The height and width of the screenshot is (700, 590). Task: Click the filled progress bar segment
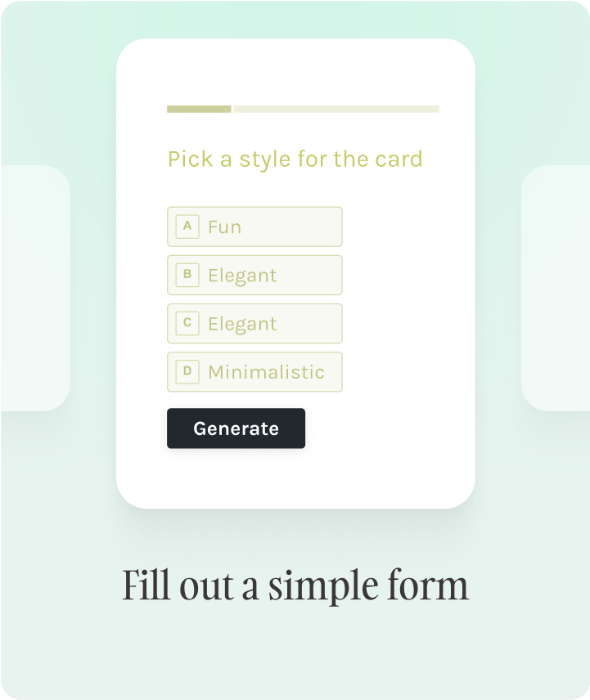point(199,109)
